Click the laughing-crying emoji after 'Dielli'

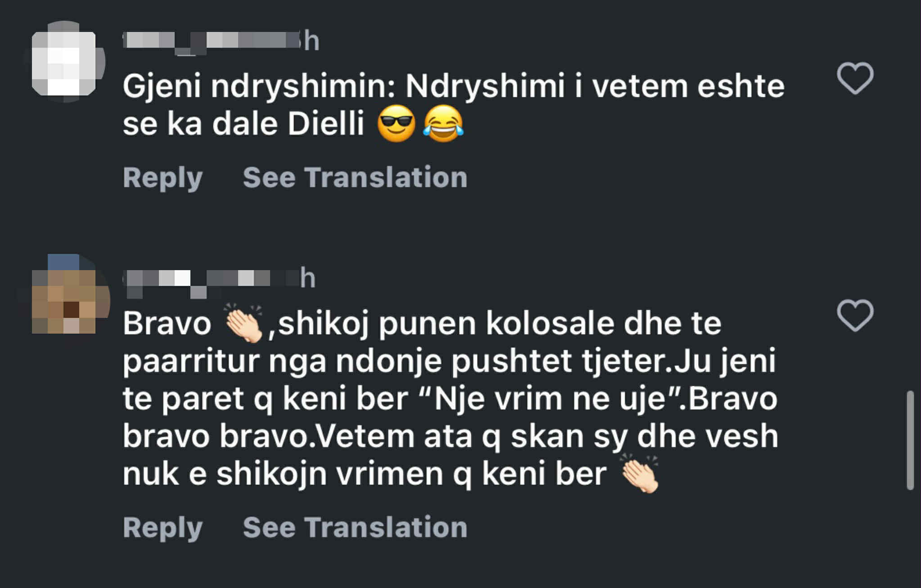tap(443, 124)
